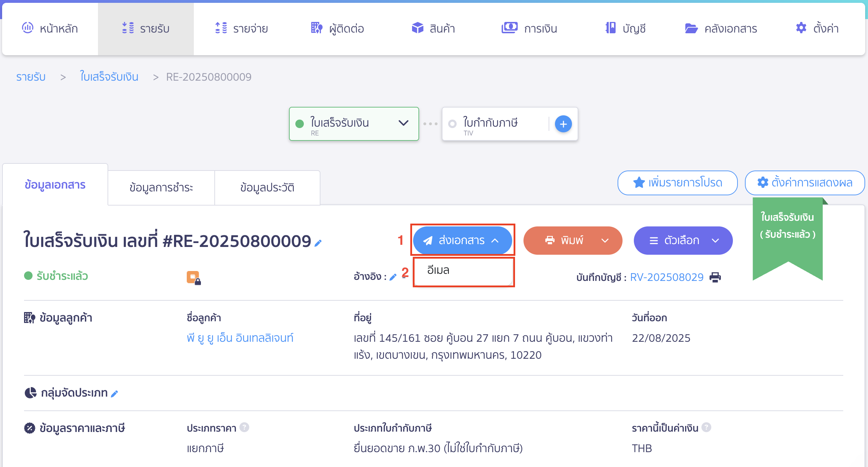Screen dimensions: 868x467
Task: Click the ใบเสร็จรับเงิน breadcrumb link
Action: 109,77
